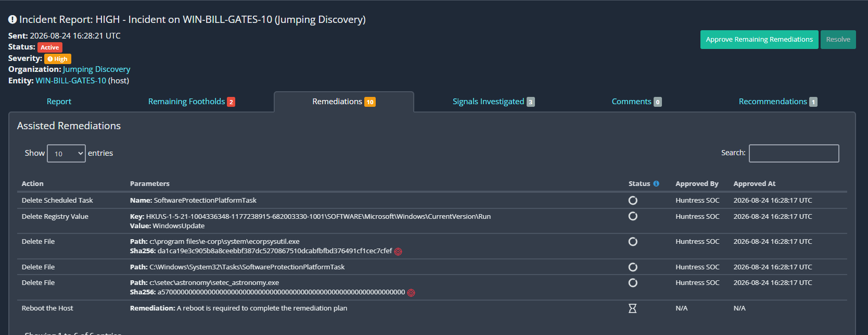Open the WIN-BILL-GATES-10 entity link
Image resolution: width=868 pixels, height=335 pixels.
click(x=71, y=81)
